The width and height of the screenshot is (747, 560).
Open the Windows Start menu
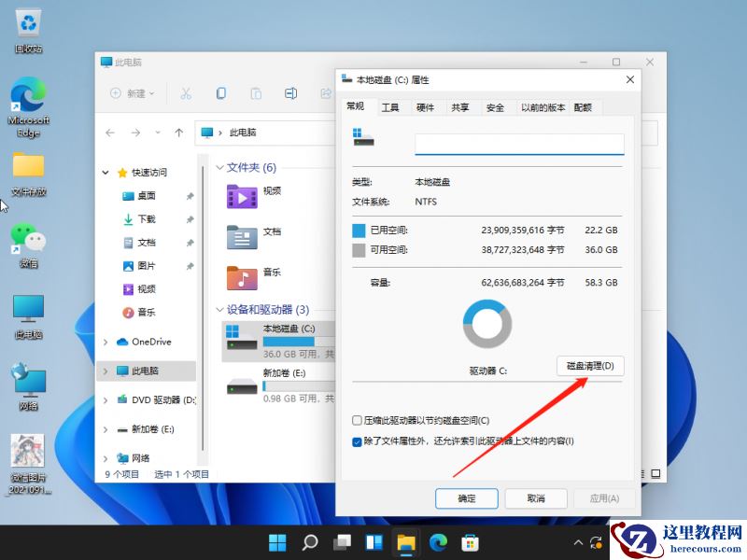tap(277, 541)
